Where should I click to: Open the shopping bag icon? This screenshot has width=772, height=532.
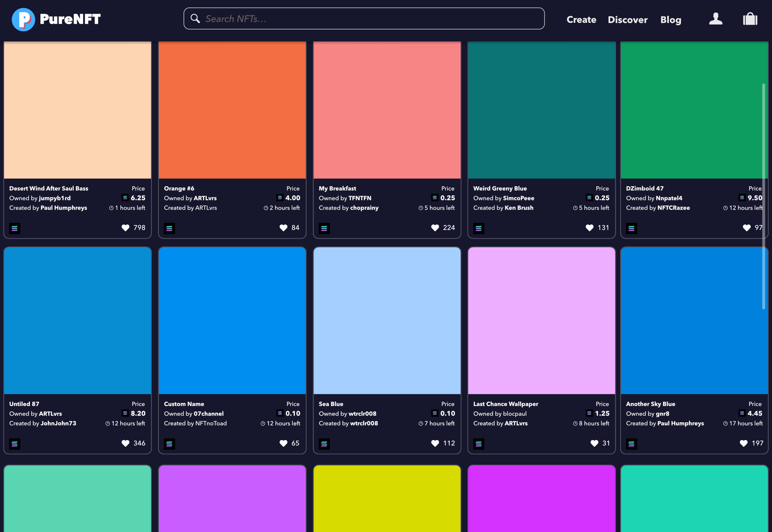[x=750, y=19]
